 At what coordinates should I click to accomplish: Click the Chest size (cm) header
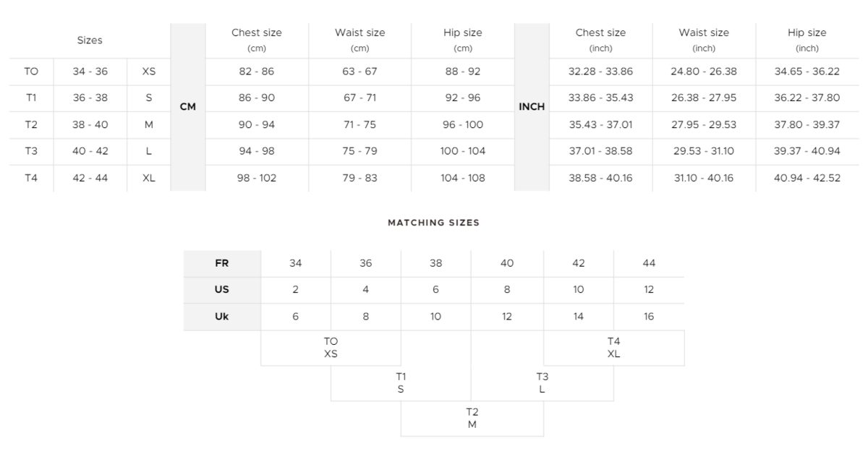coord(257,40)
